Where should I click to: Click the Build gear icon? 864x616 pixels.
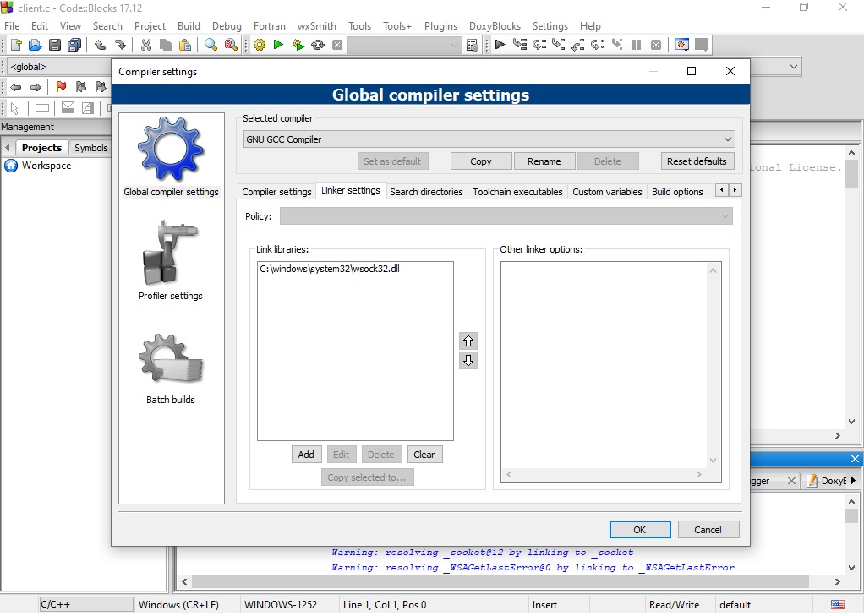point(260,45)
